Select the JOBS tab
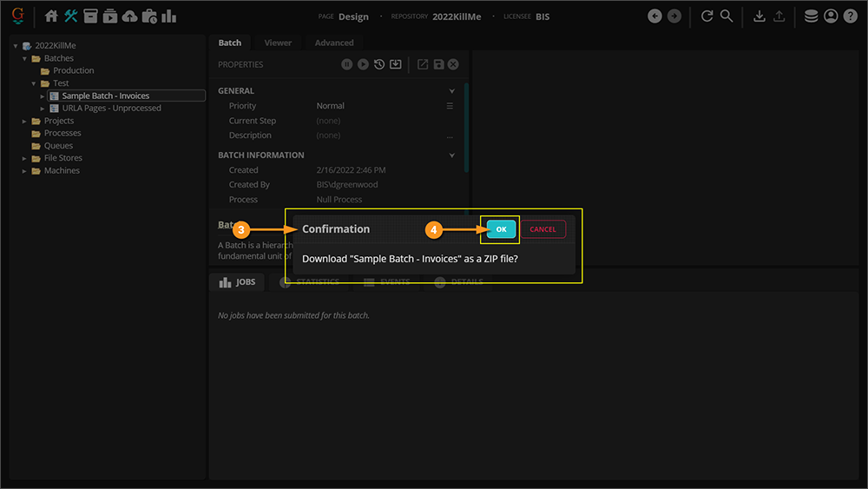This screenshot has width=868, height=489. click(238, 282)
